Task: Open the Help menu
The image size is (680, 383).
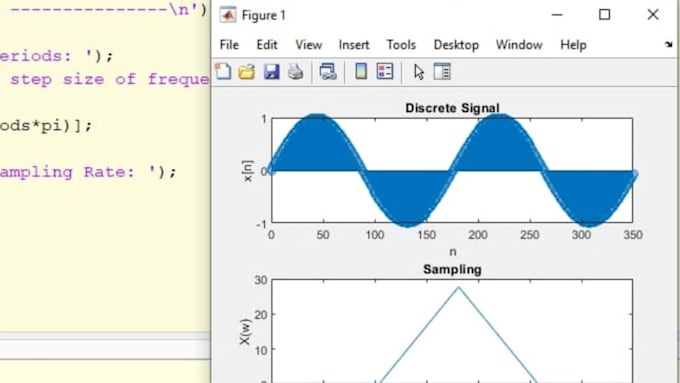Action: point(573,45)
